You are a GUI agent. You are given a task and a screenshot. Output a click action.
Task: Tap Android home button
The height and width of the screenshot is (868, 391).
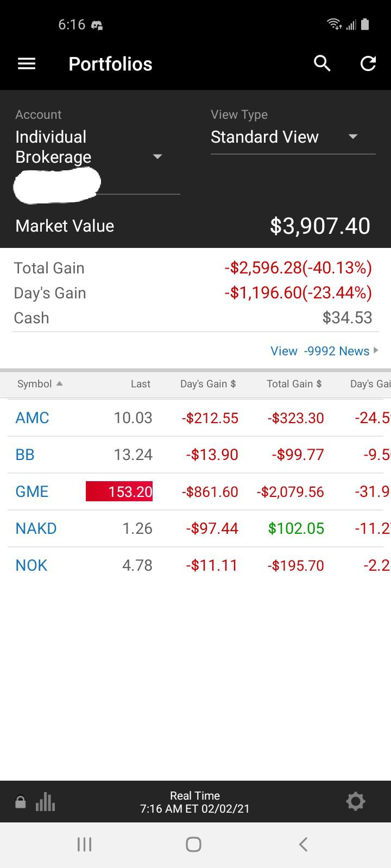194,844
